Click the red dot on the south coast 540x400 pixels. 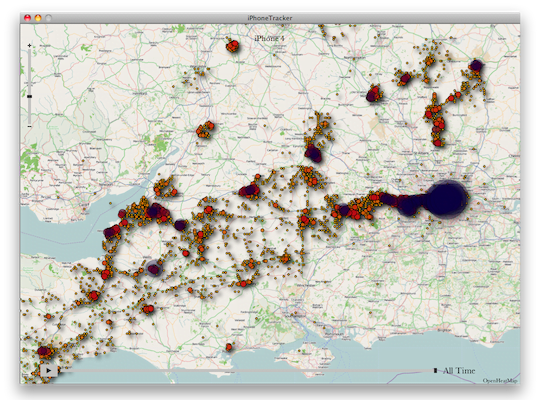point(229,347)
